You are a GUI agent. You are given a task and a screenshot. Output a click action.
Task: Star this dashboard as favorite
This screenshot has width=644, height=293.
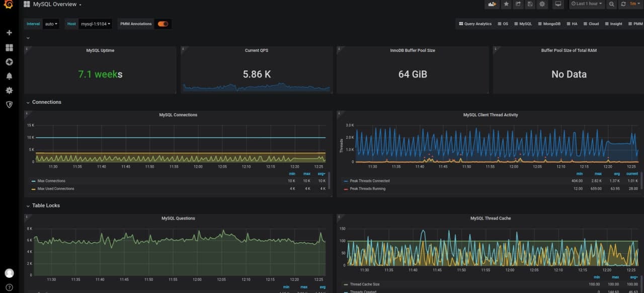click(507, 4)
